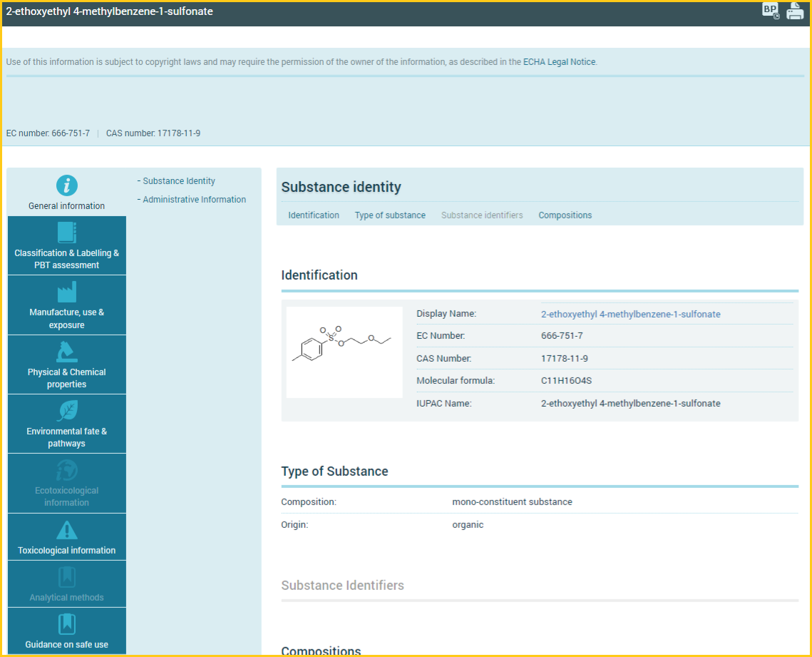Click the 2-ethoxyethyl 4-methylbenzene-1-sulfonate display name link
Screen dimensions: 812x657
click(x=630, y=314)
